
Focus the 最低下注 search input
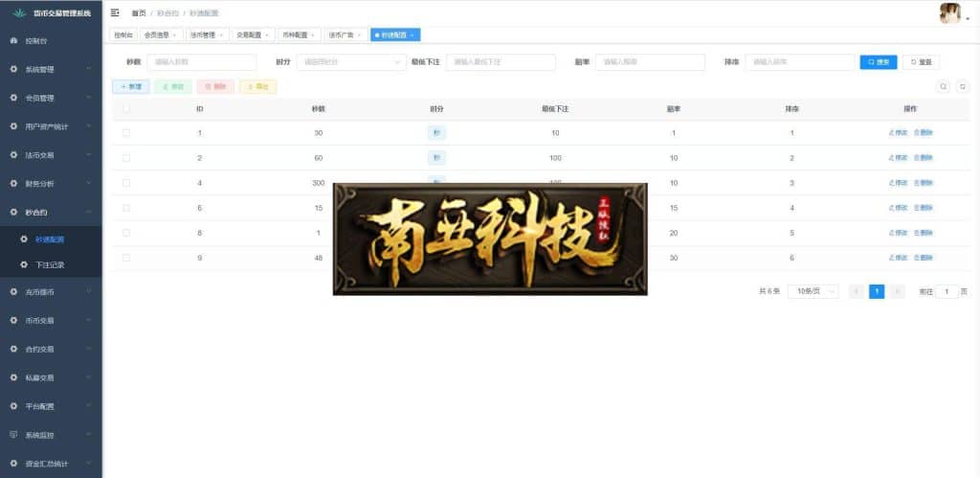coord(501,62)
